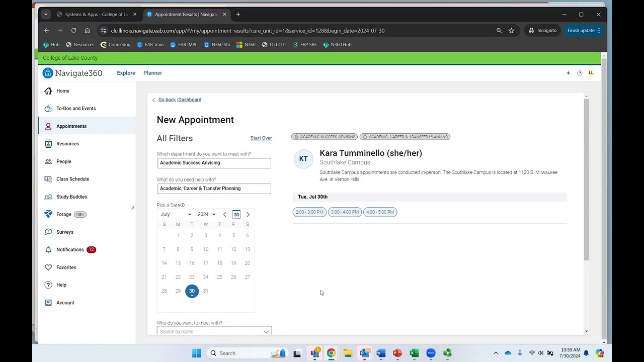Go to previous month with left arrow

[225, 215]
